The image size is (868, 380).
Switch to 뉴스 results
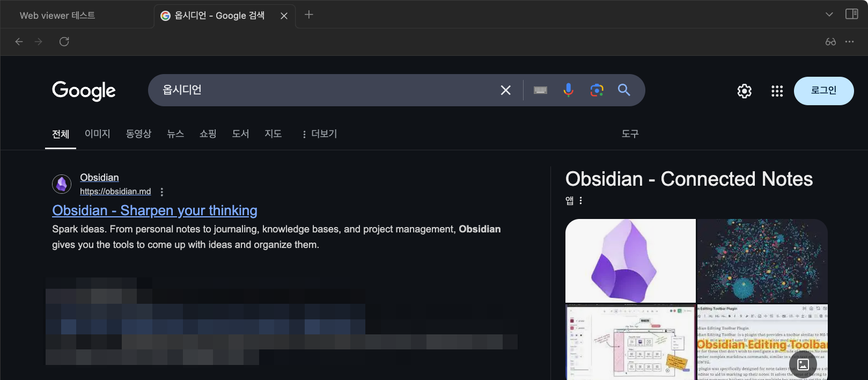tap(175, 134)
